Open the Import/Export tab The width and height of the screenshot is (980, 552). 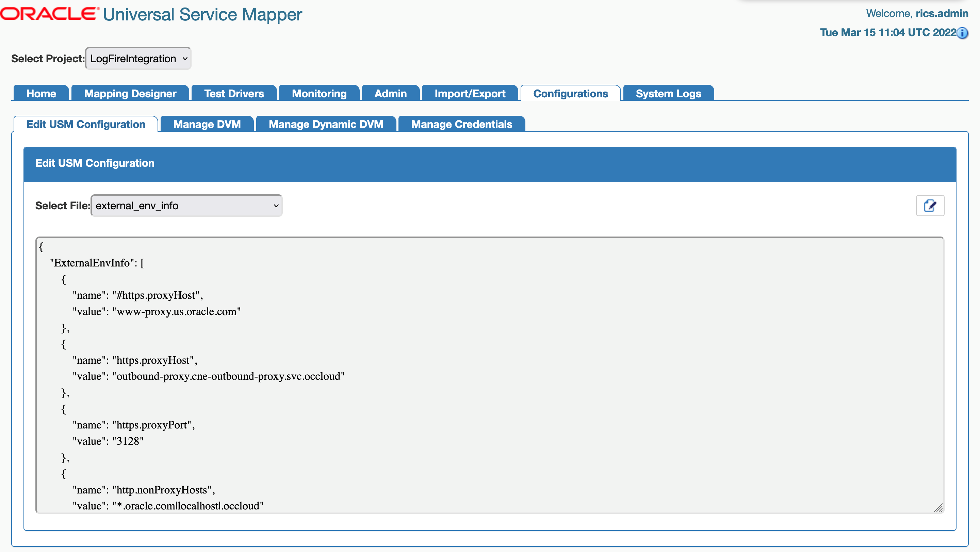(x=470, y=93)
